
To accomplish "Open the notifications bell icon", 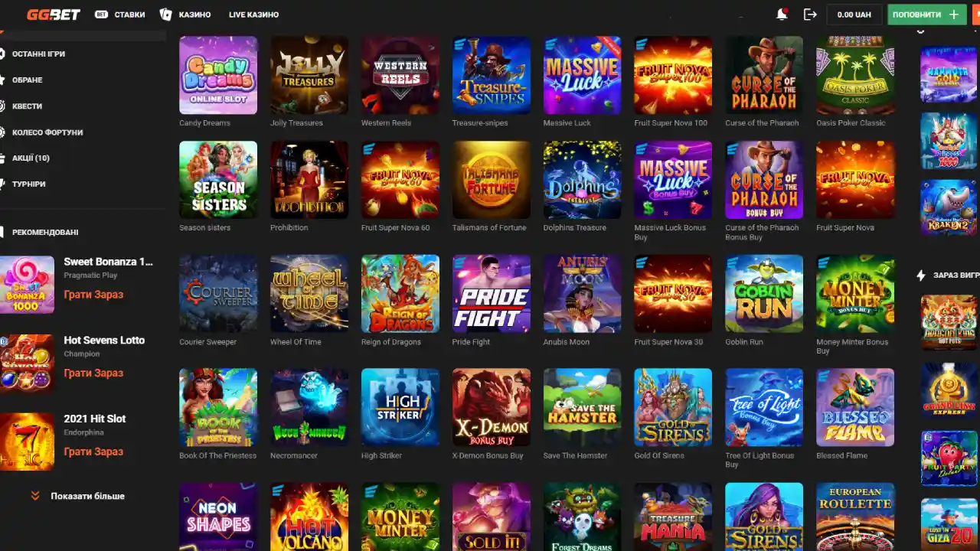I will click(x=782, y=14).
